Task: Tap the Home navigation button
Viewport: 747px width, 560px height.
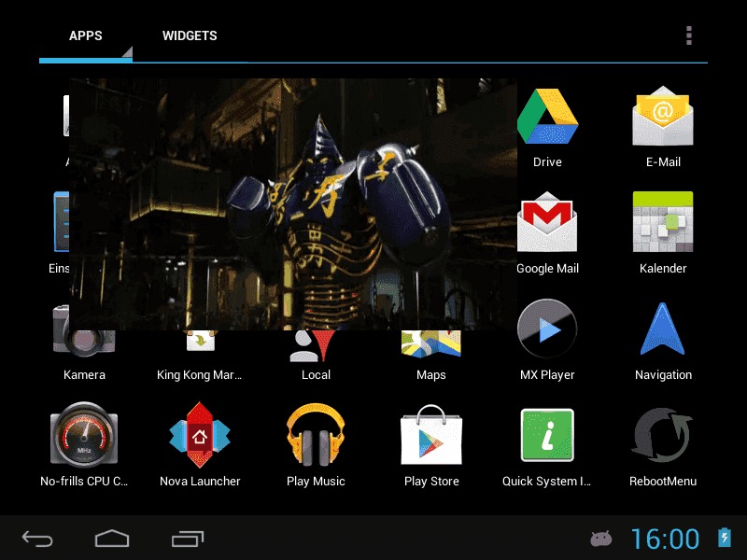Action: tap(112, 539)
